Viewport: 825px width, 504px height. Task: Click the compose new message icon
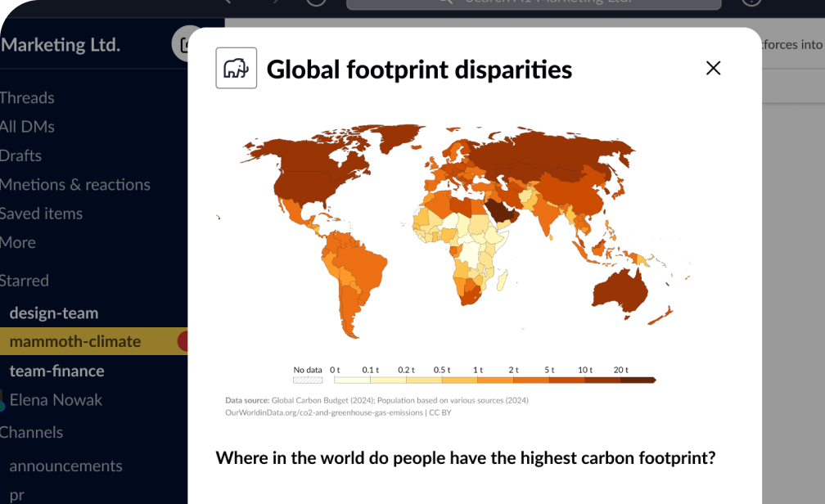click(182, 43)
